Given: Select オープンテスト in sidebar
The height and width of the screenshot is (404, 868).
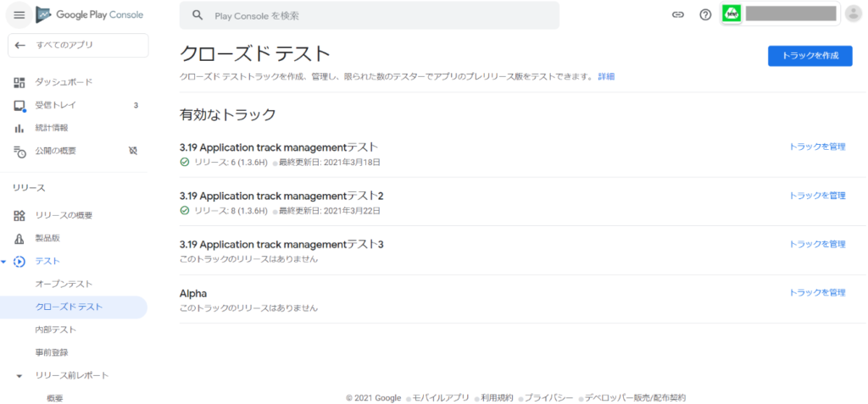Looking at the screenshot, I should [x=64, y=284].
